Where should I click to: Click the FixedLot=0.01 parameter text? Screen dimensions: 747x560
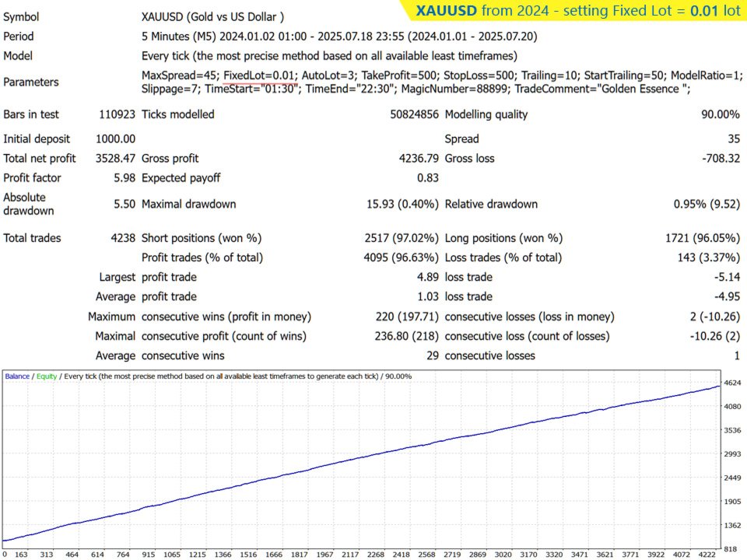(259, 75)
